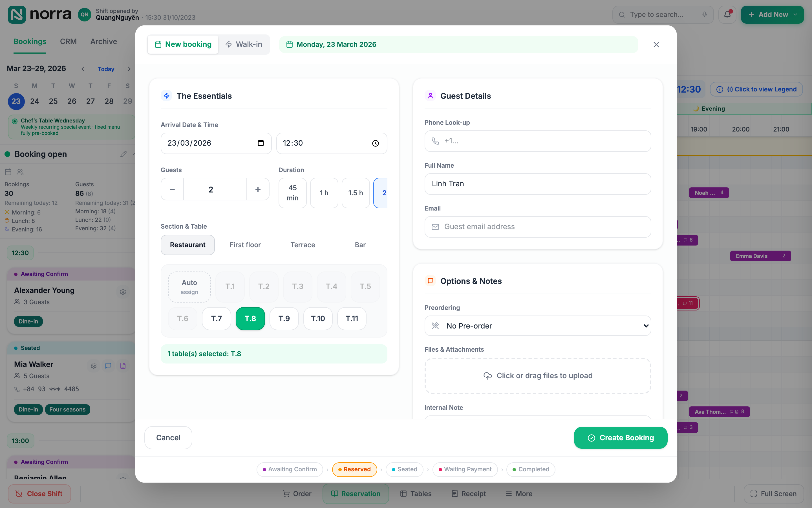
Task: Open the CRM tab
Action: (x=68, y=41)
